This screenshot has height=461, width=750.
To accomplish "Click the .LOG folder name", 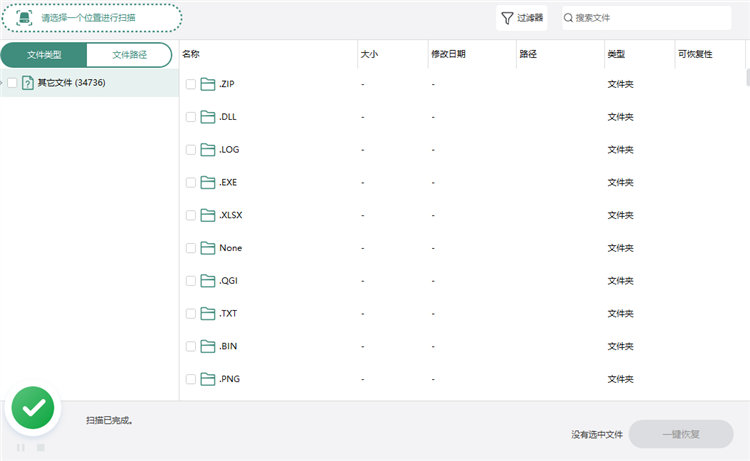I will point(229,150).
